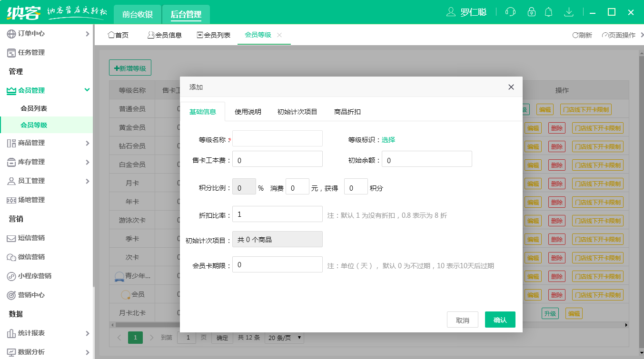Click the 小程序营销 icon
This screenshot has width=644, height=359.
pyautogui.click(x=11, y=276)
